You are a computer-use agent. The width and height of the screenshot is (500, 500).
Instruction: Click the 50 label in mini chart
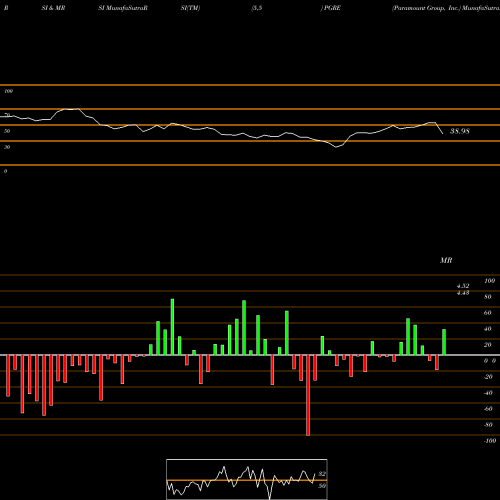322,486
